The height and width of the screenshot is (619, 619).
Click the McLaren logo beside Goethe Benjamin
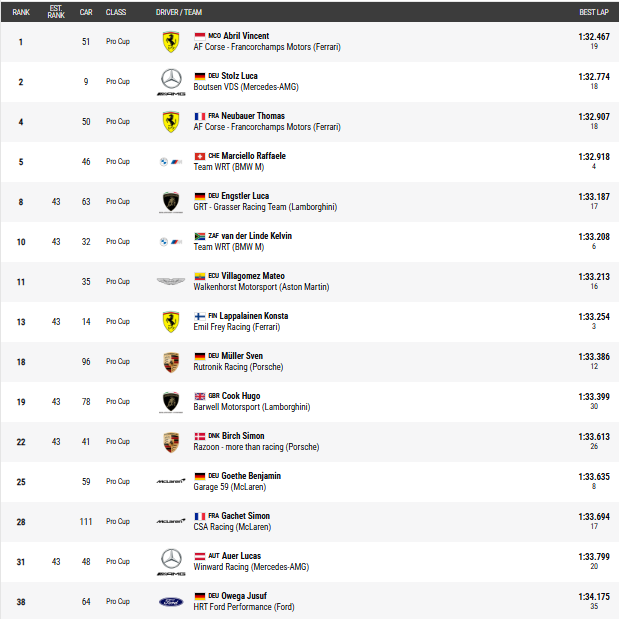(171, 481)
